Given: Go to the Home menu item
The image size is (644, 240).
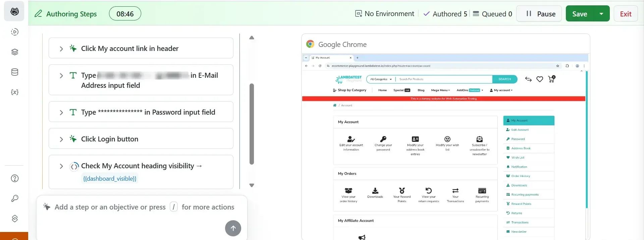Looking at the screenshot, I should pyautogui.click(x=382, y=90).
